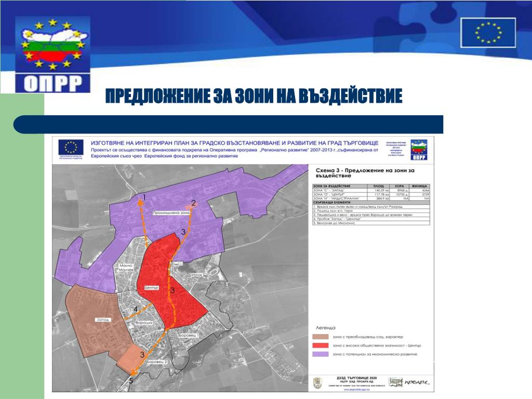Viewport: 532px width, 399px height.
Task: Click legend text 'зона с висока обществена значимост - Център'
Action: [x=377, y=345]
